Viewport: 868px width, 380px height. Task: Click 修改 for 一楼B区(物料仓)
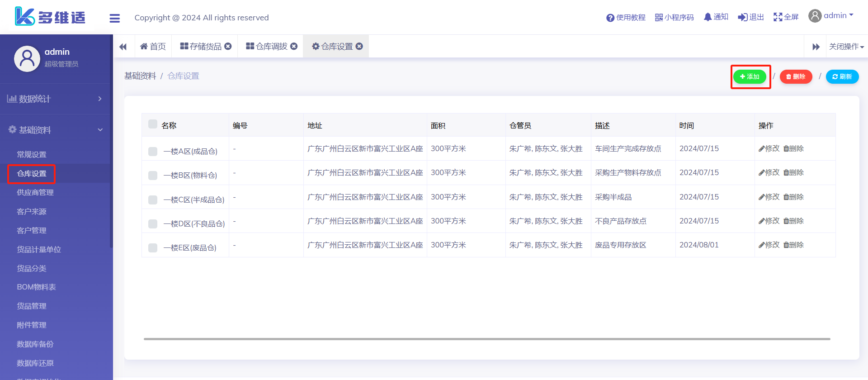click(x=769, y=172)
